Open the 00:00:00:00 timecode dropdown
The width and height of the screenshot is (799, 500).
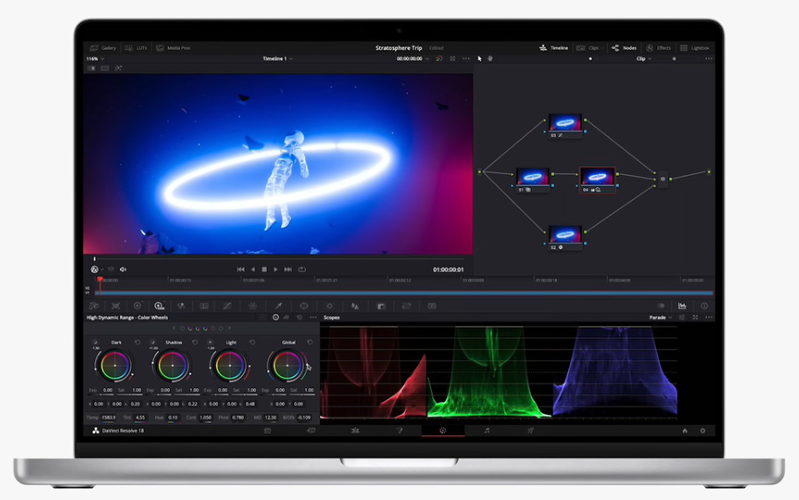(413, 59)
